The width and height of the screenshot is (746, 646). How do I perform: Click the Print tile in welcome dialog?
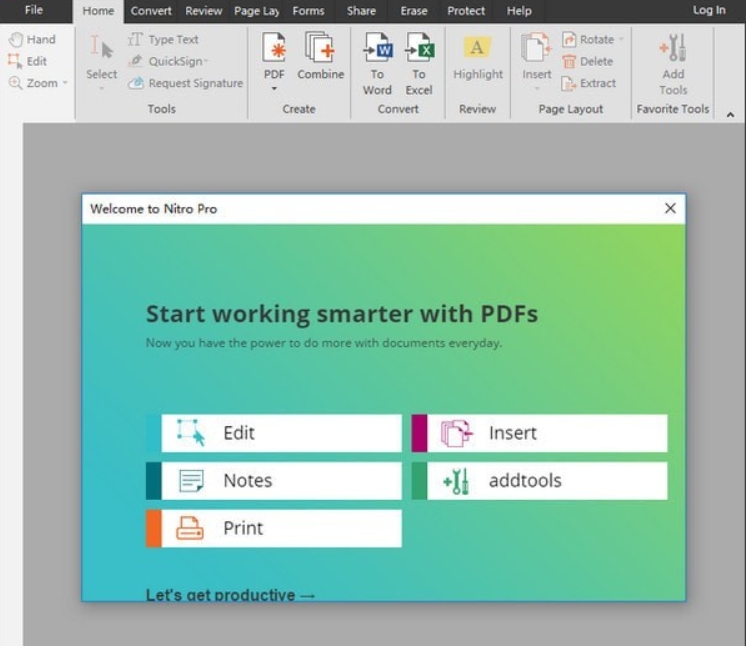[x=274, y=528]
